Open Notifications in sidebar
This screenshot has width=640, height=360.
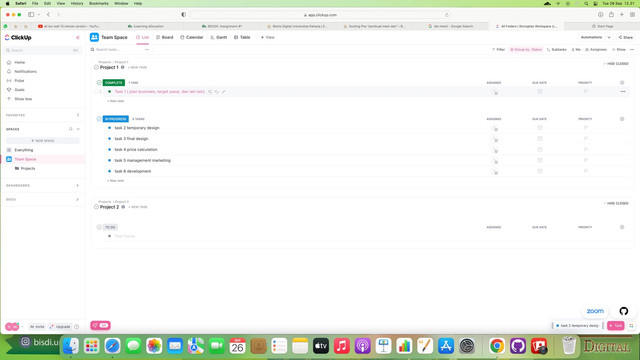click(x=25, y=71)
